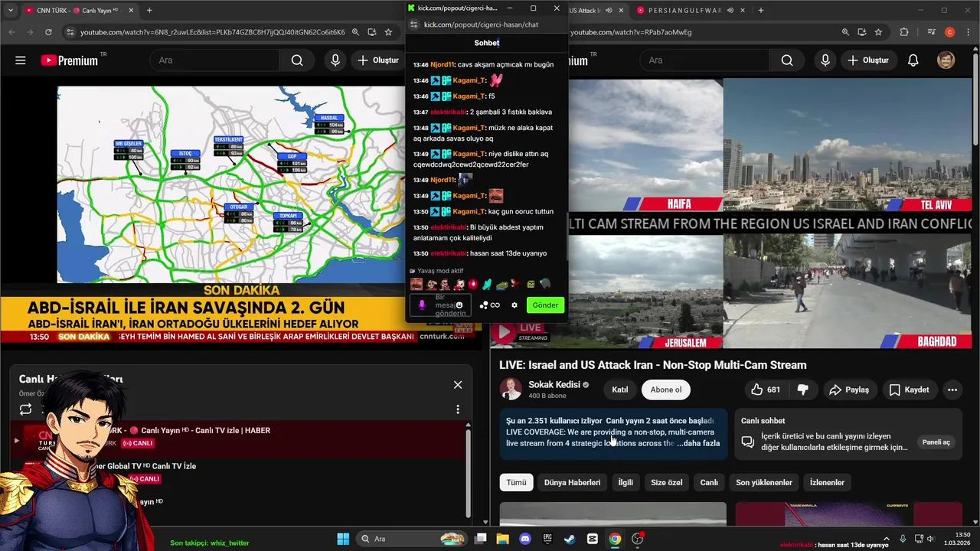This screenshot has width=980, height=551.
Task: Open YouTube account avatar in right window
Action: (946, 60)
